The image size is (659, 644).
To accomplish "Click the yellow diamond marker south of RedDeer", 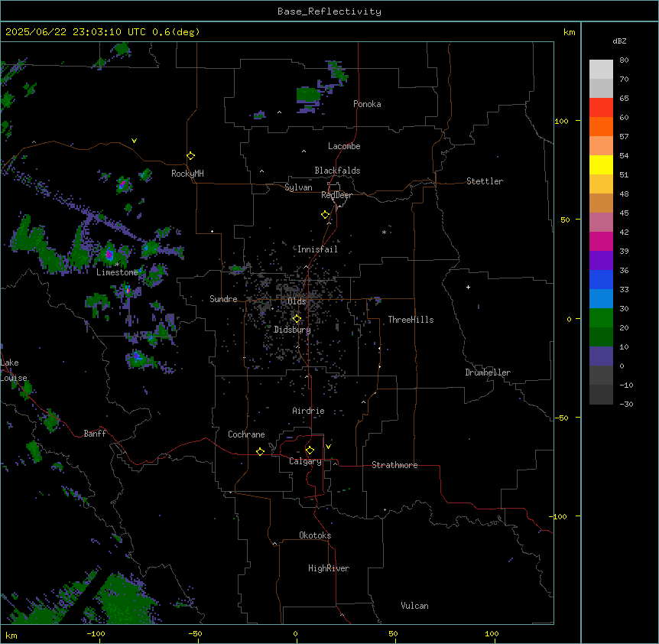I will click(x=326, y=215).
